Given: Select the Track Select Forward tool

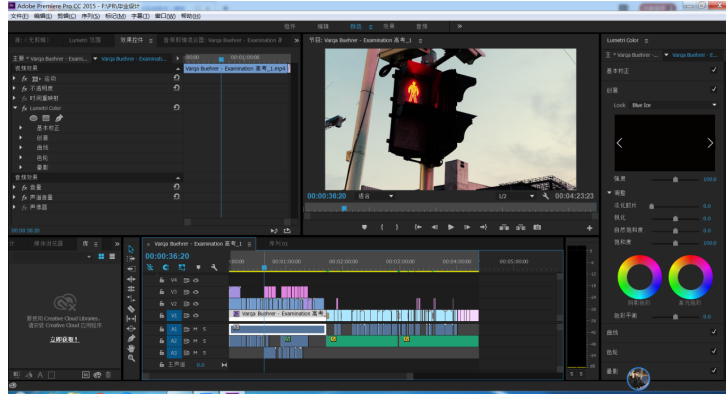Looking at the screenshot, I should pos(131,259).
